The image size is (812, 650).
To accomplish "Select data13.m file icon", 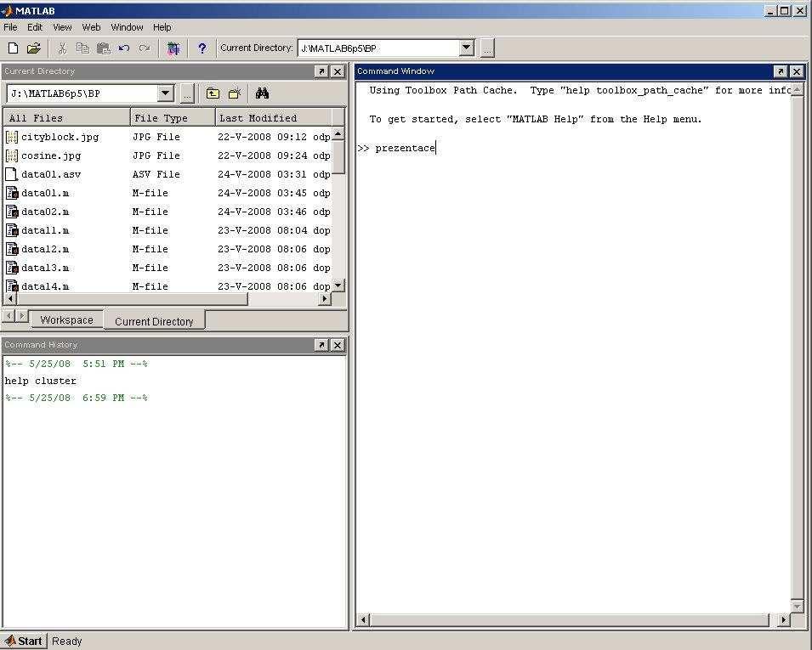I will click(x=11, y=268).
